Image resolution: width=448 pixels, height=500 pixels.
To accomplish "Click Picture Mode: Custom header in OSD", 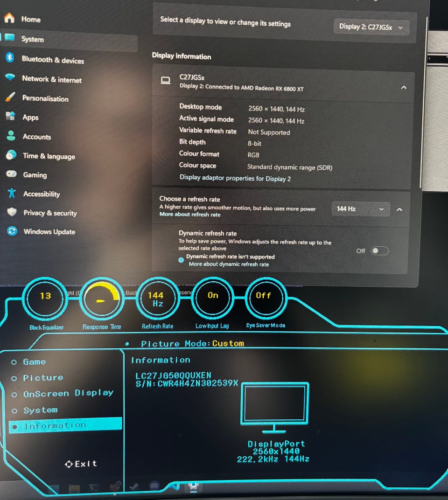I will pyautogui.click(x=192, y=343).
